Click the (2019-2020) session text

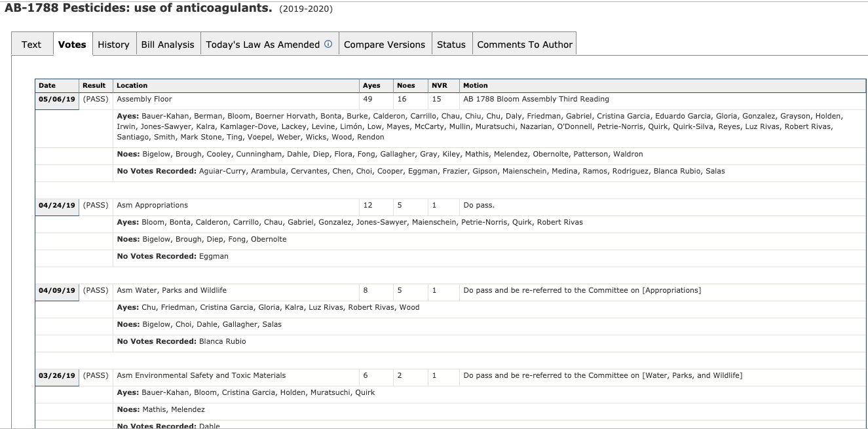tap(306, 9)
